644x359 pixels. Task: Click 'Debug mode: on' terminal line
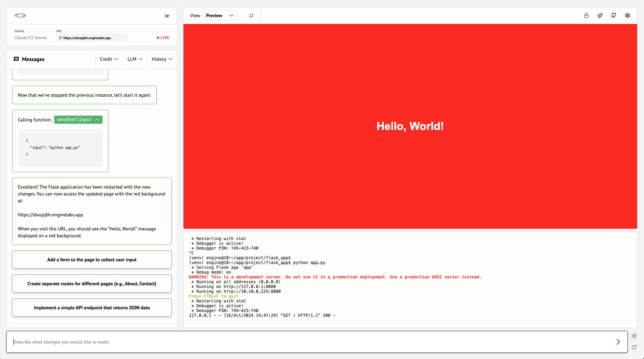click(211, 272)
